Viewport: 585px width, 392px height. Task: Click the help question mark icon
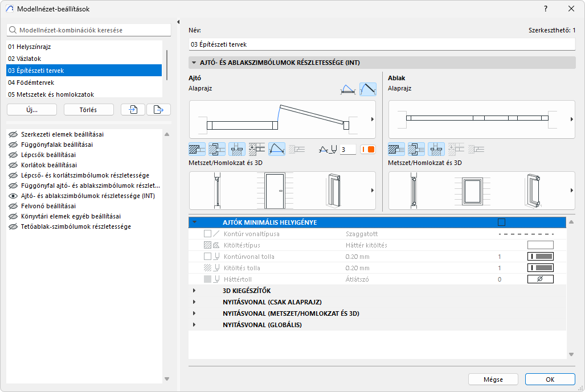[546, 9]
